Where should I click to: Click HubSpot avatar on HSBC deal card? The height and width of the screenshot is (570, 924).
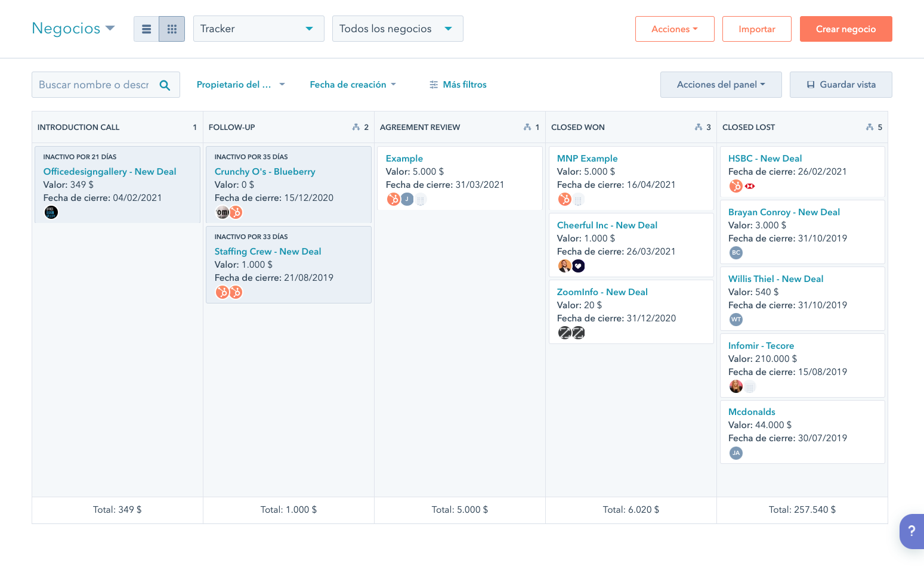coord(736,186)
